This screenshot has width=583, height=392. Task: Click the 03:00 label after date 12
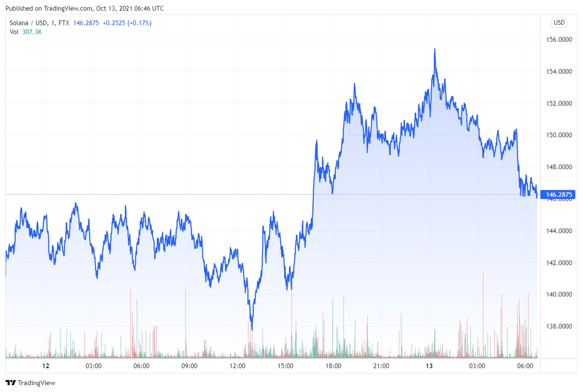pos(93,365)
